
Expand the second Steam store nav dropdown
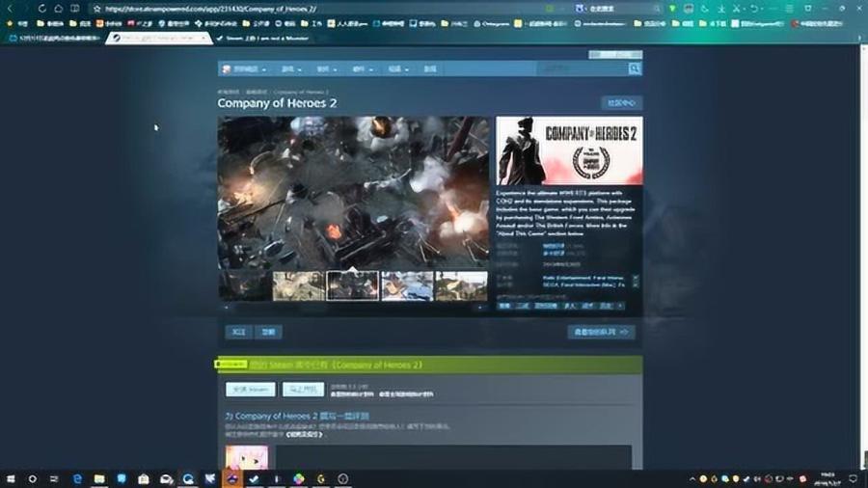tap(291, 69)
